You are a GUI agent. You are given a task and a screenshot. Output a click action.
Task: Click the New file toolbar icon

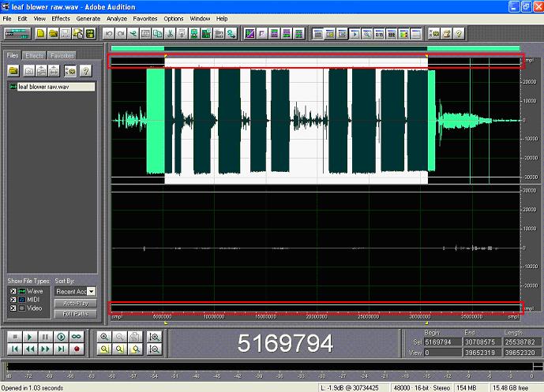(x=40, y=34)
